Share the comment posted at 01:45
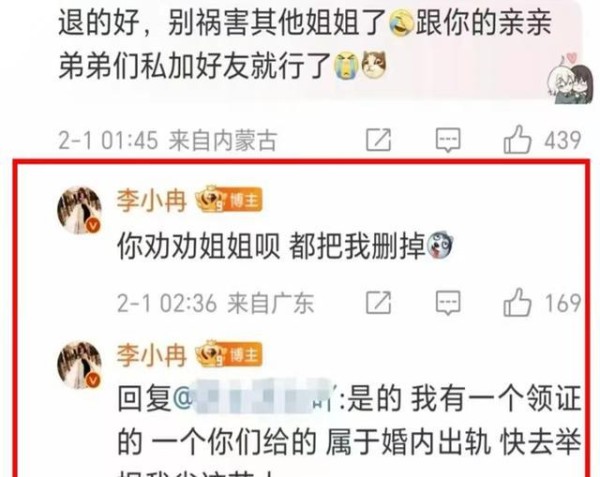 (x=378, y=140)
